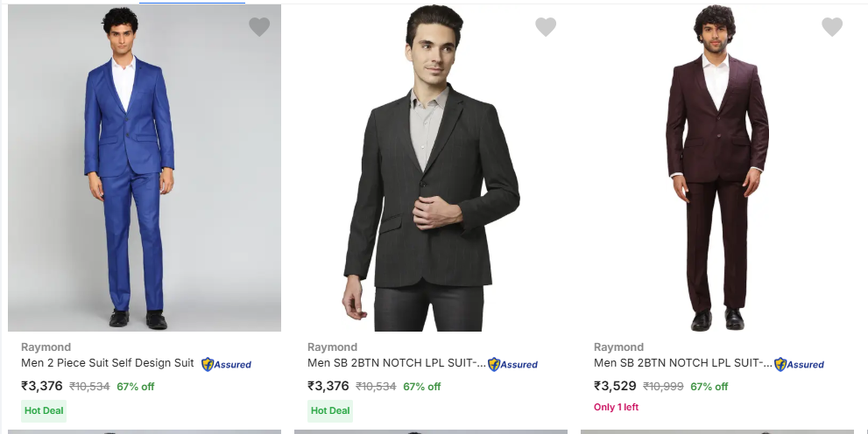This screenshot has height=434, width=868.
Task: Open the 'Men 2 Piece Suit Self Design Suit' link
Action: point(108,363)
